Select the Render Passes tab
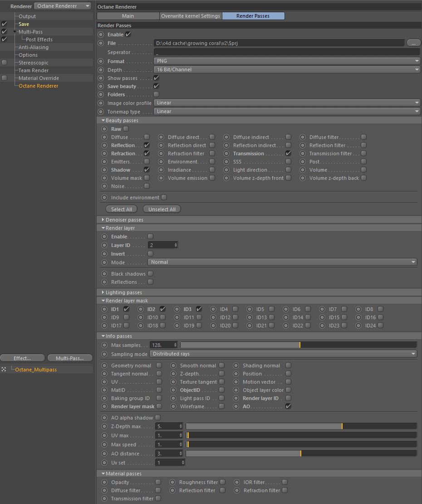The height and width of the screenshot is (504, 422). click(x=253, y=16)
